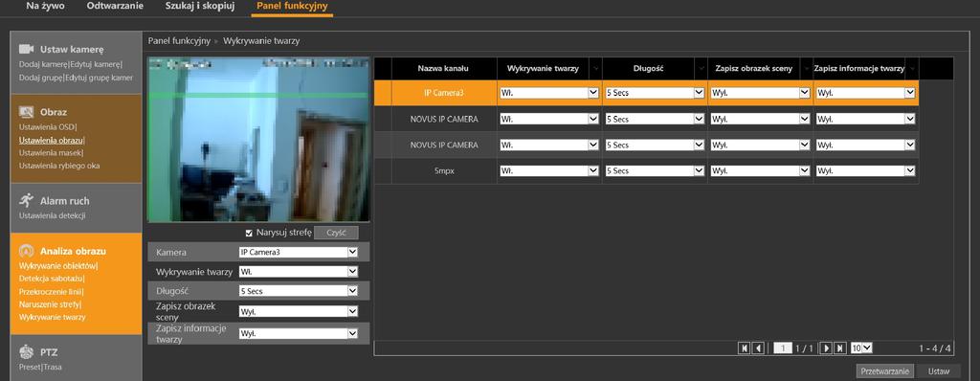Open Wykrywanie twarzy link in sidebar
The image size is (980, 381).
[x=53, y=317]
